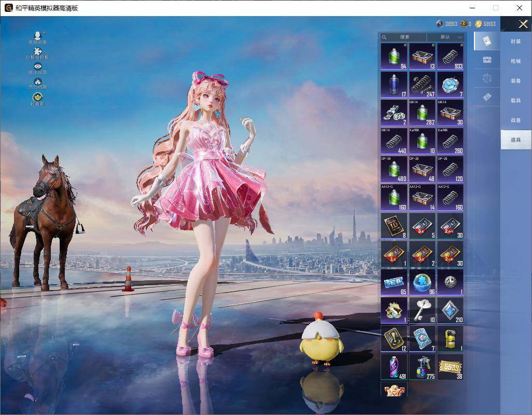The height and width of the screenshot is (415, 532).
Task: Select the colorful spray can, count 491
Action: [394, 367]
